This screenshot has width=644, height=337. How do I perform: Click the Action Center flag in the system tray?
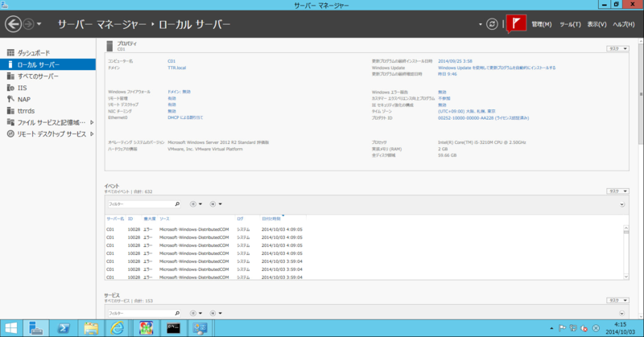coord(562,328)
